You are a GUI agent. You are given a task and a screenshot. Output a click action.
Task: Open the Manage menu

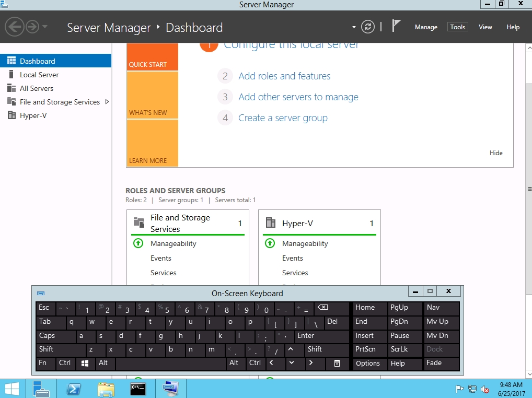[426, 27]
